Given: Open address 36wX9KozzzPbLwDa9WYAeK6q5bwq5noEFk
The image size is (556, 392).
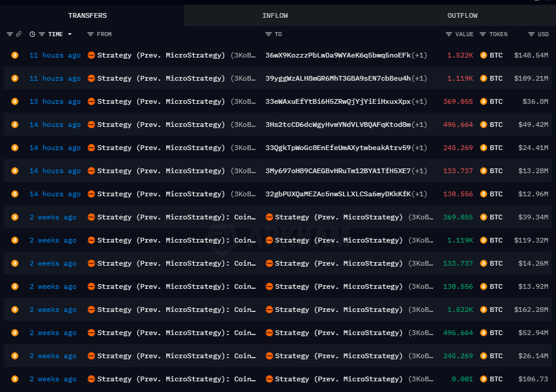Looking at the screenshot, I should 338,55.
